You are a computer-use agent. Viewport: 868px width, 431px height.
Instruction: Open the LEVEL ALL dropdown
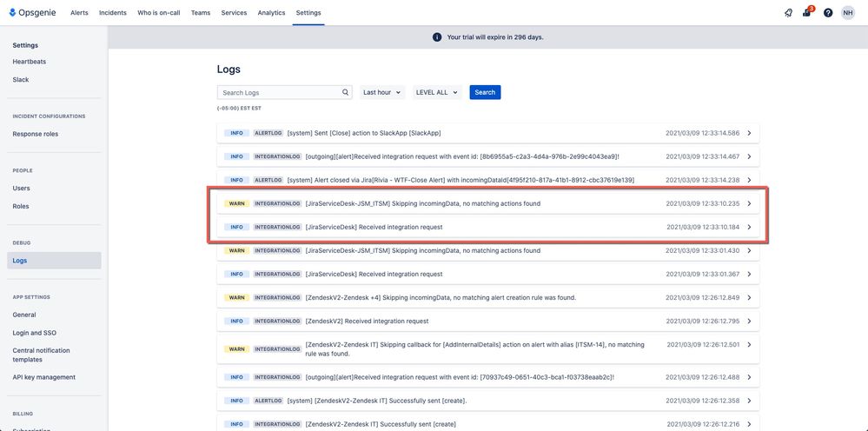pyautogui.click(x=437, y=92)
